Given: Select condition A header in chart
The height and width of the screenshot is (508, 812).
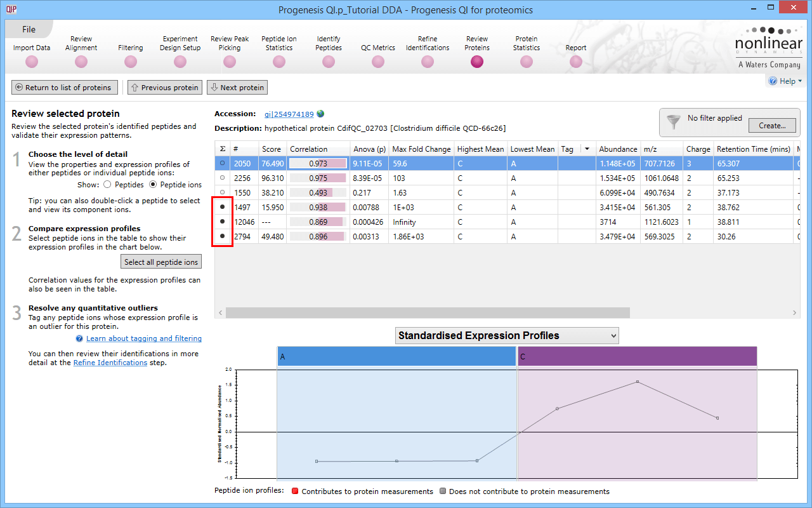Looking at the screenshot, I should 396,356.
